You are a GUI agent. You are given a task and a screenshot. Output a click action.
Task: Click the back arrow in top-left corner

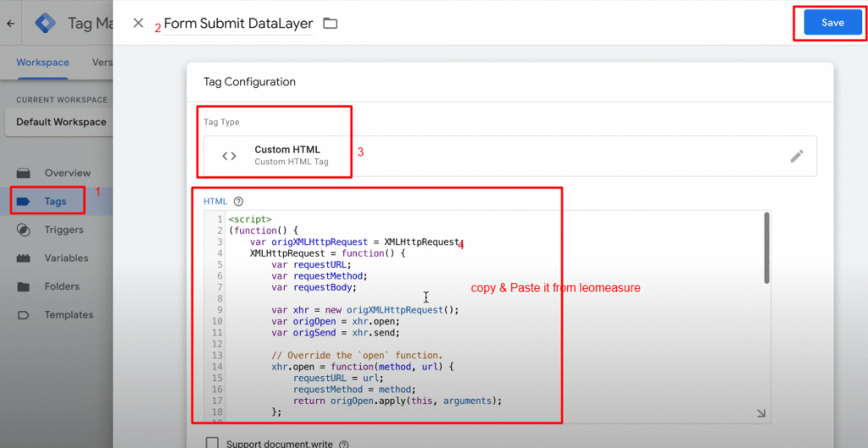pos(11,23)
